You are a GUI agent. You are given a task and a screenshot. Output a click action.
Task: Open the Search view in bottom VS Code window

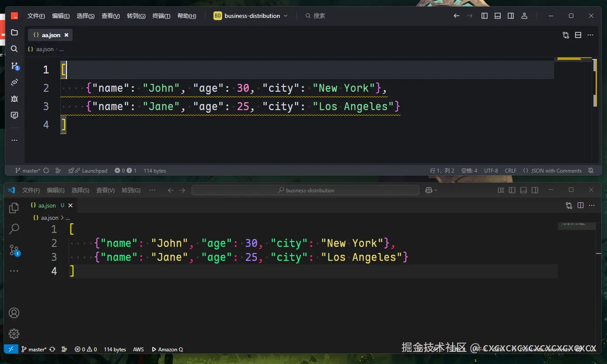(14, 229)
